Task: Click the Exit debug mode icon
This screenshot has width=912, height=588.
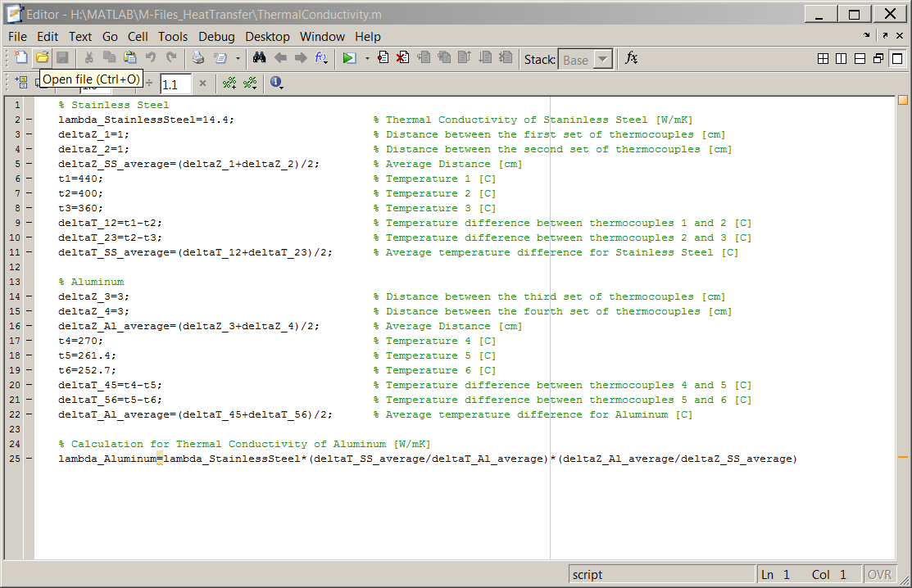Action: (506, 57)
